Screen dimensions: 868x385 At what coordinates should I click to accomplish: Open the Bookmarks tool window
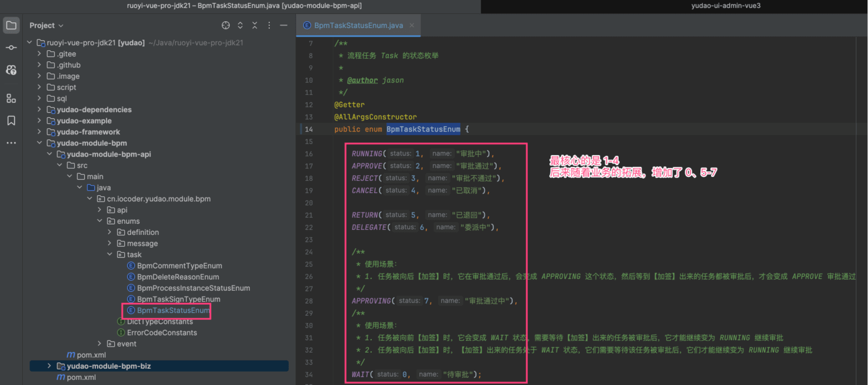[x=11, y=121]
